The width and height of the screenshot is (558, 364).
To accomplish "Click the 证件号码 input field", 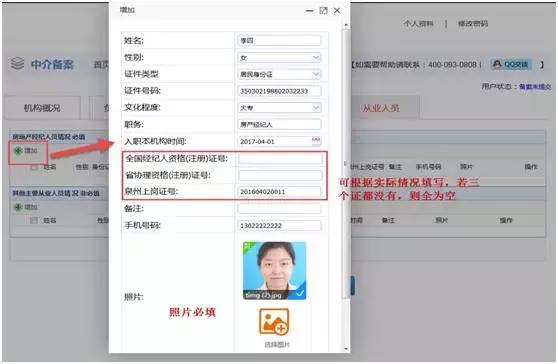I will (279, 91).
